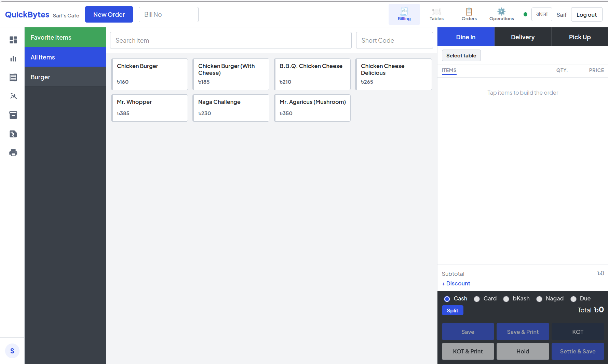Viewport: 608px width, 364px height.
Task: Focus the Search item field
Action: point(231,40)
